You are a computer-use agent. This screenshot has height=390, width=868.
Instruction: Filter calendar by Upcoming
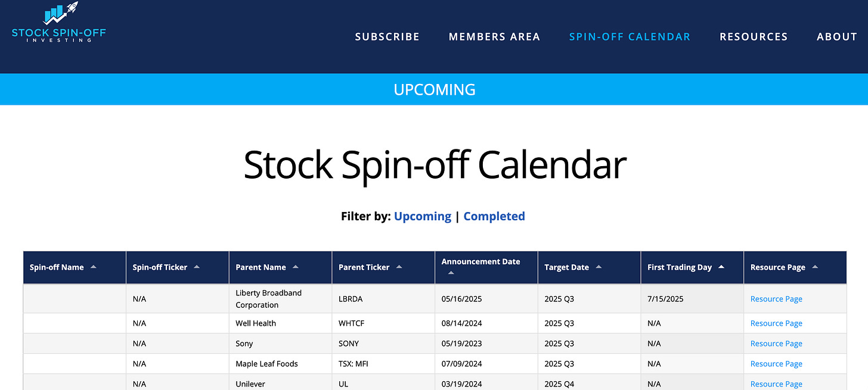423,216
